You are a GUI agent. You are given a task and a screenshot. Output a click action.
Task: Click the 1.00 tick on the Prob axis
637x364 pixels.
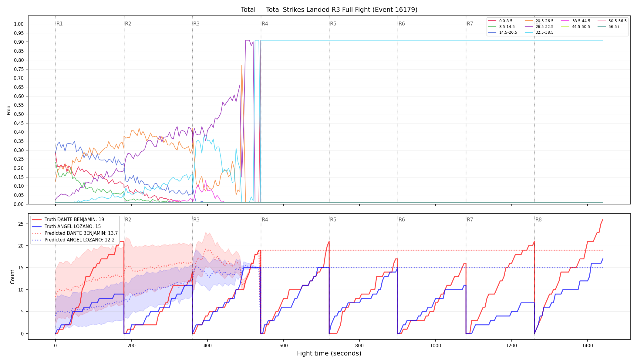click(x=19, y=24)
